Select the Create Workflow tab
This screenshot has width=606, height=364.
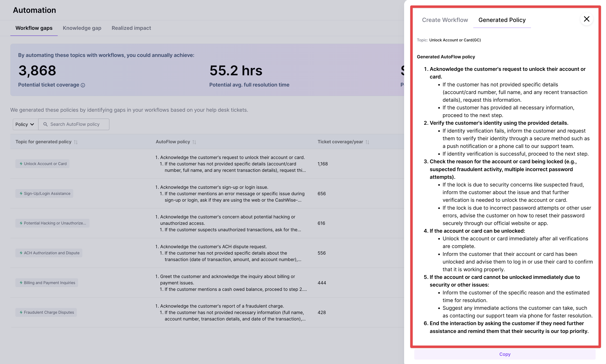445,20
